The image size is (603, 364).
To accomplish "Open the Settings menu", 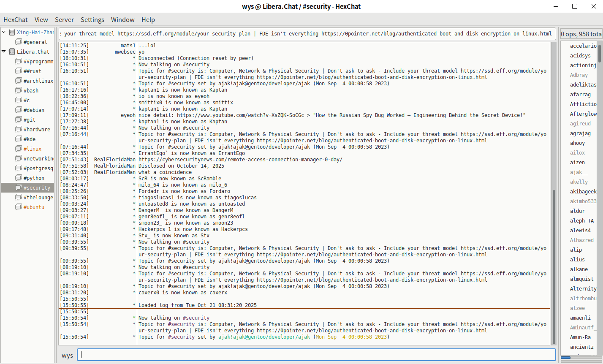I will pyautogui.click(x=92, y=19).
